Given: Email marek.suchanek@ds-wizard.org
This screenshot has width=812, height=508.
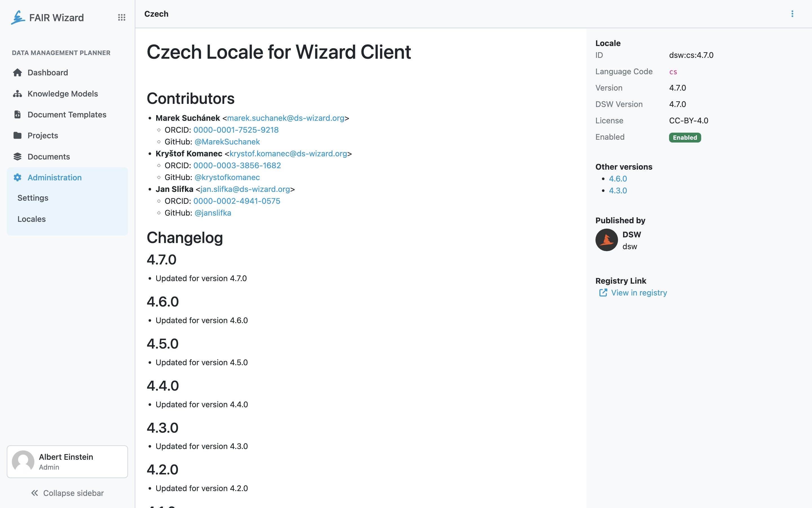Looking at the screenshot, I should coord(286,118).
